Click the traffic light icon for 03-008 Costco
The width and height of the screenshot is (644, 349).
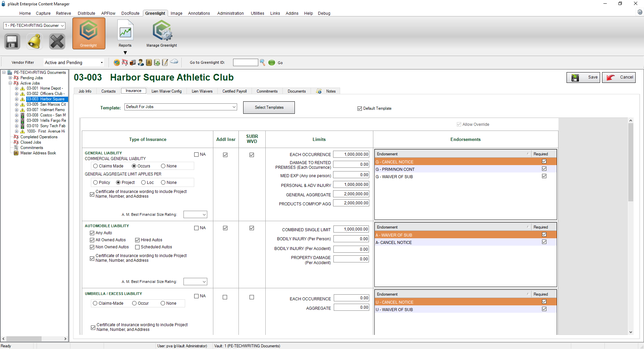pyautogui.click(x=22, y=115)
